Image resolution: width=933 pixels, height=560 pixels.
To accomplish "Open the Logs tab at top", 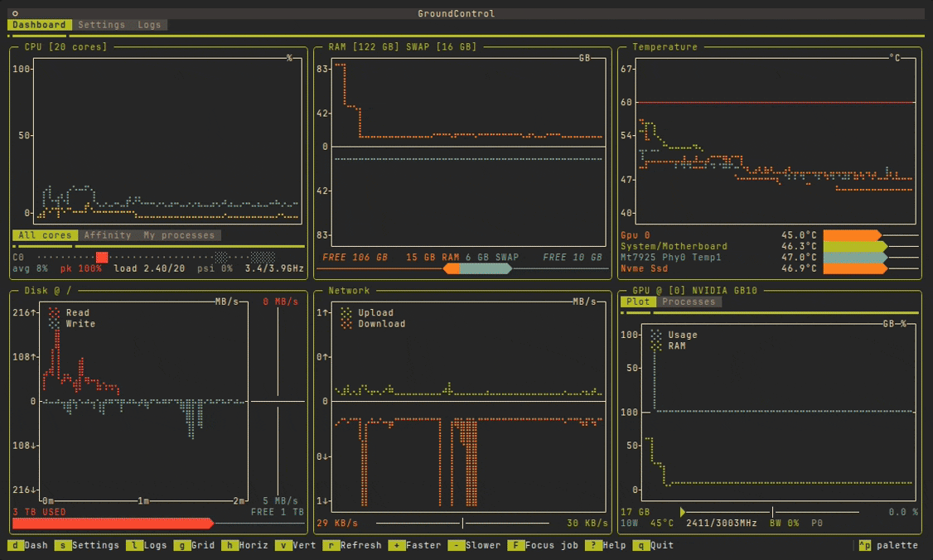I will pyautogui.click(x=149, y=25).
